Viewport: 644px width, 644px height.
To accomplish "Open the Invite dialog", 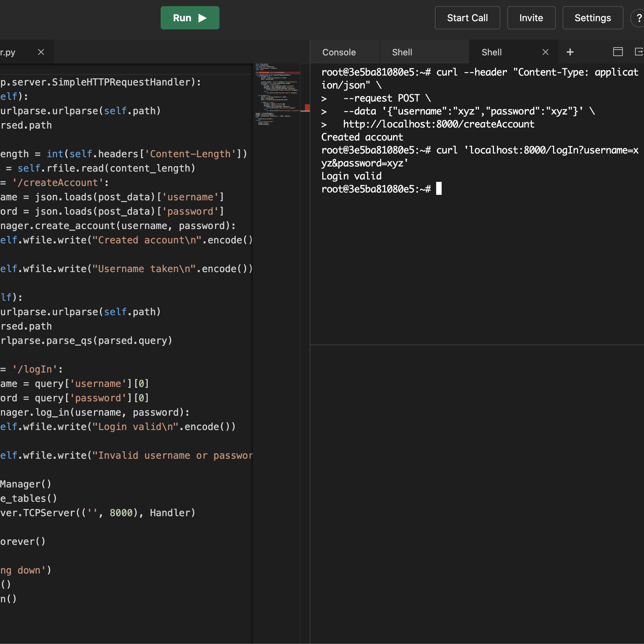I will pos(531,18).
